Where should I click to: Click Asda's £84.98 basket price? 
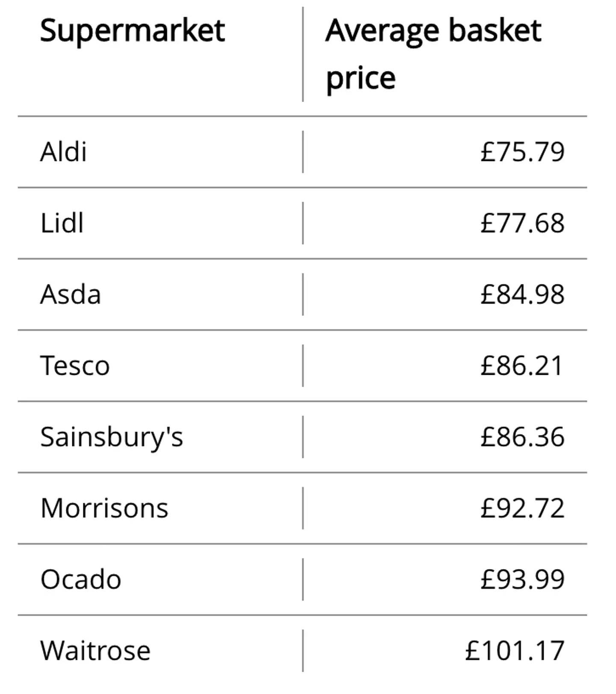pos(522,295)
